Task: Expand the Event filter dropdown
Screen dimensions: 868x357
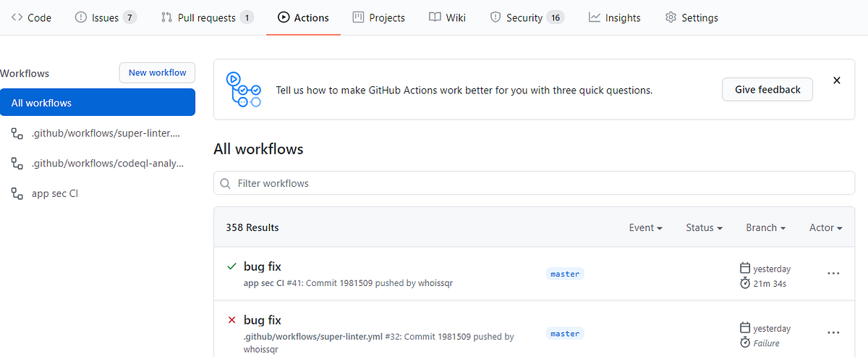Action: tap(645, 227)
